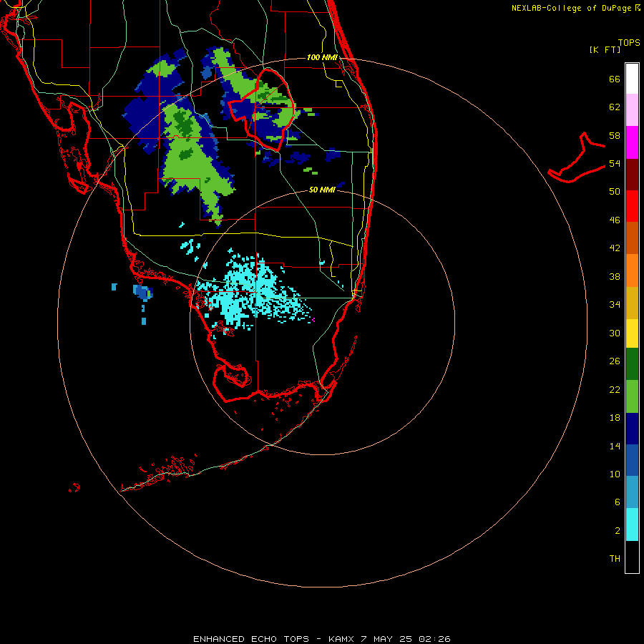Screen dimensions: 644x644
Task: Click the black TH threshold swatch
Action: point(632,557)
